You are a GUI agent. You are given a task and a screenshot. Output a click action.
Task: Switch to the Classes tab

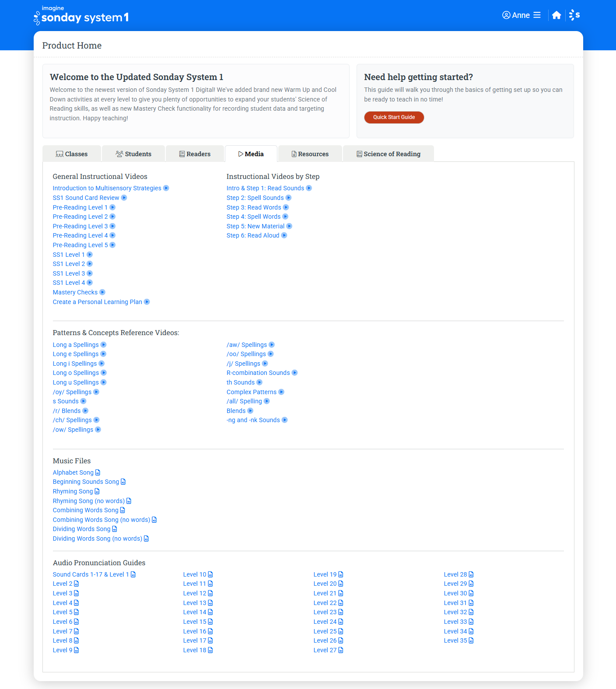[72, 154]
